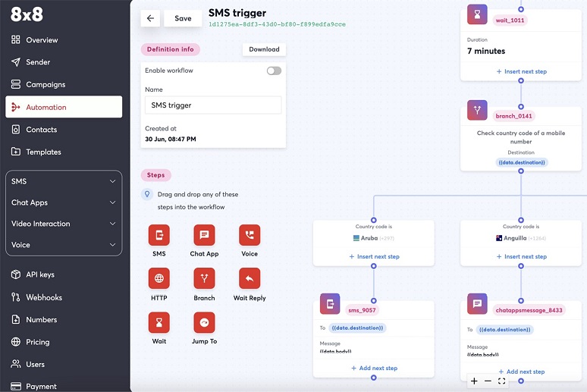Expand the Video Interaction sidebar section

(x=64, y=224)
